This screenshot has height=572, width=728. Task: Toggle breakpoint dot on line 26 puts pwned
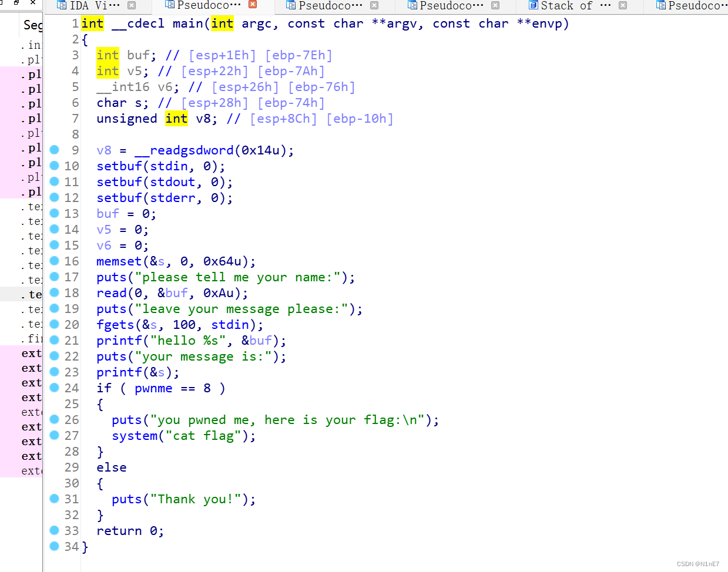[54, 419]
